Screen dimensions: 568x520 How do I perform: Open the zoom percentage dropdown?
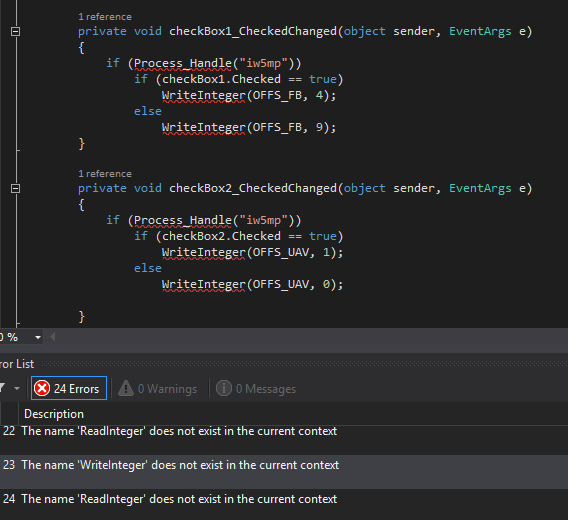click(x=38, y=337)
